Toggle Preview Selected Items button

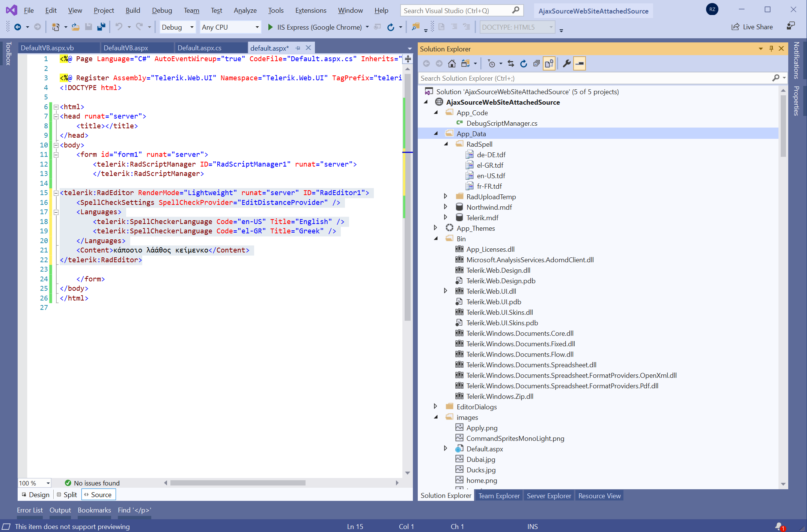coord(580,64)
